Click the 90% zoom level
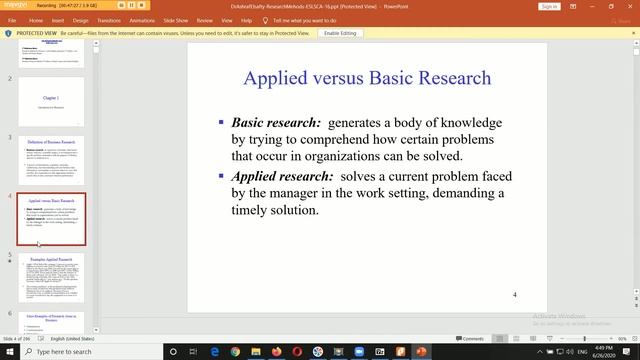Screen dimensions: 640x360 pyautogui.click(x=622, y=339)
